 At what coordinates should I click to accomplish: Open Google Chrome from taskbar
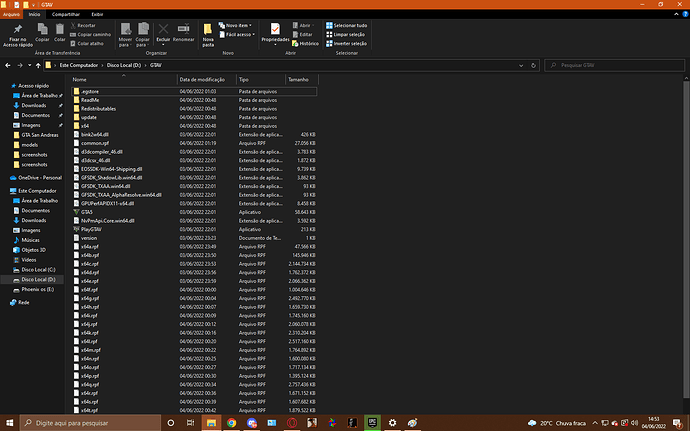click(231, 423)
